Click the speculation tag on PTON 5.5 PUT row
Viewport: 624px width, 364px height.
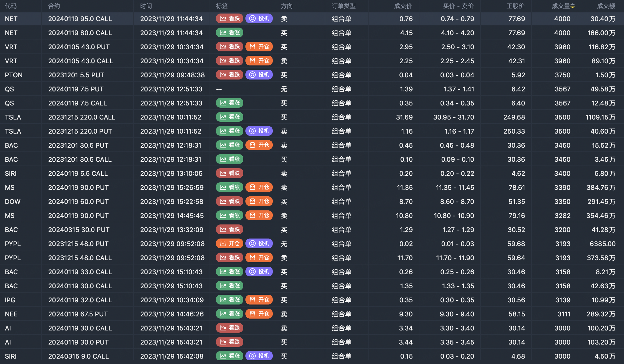point(259,75)
